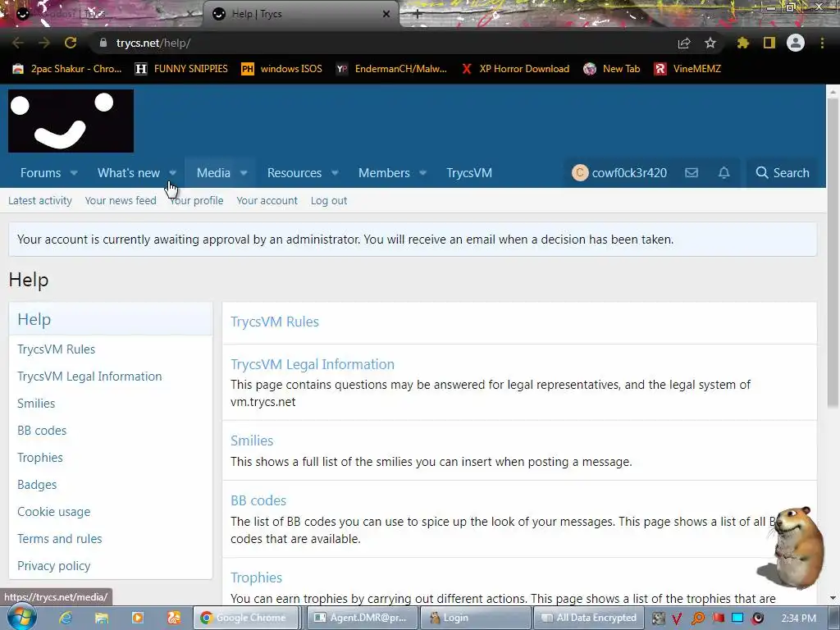Expand the What's new dropdown arrow
The width and height of the screenshot is (840, 630).
point(172,173)
